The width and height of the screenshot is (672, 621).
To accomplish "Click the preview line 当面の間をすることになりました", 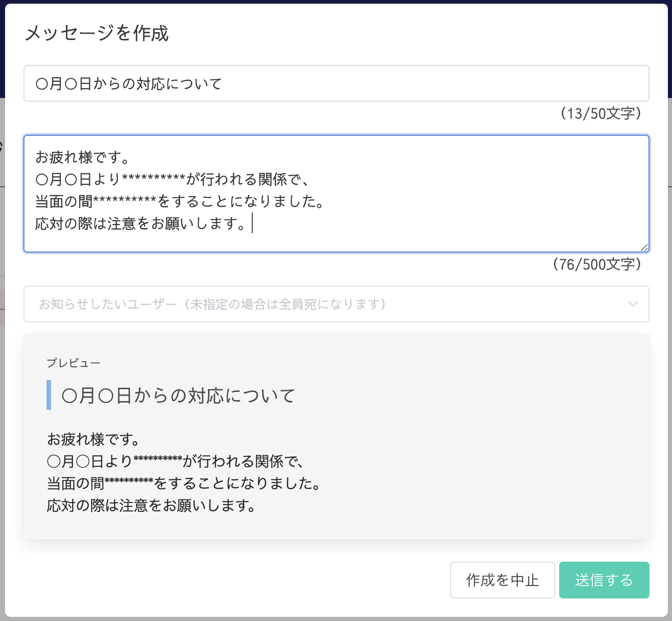I will (x=184, y=483).
